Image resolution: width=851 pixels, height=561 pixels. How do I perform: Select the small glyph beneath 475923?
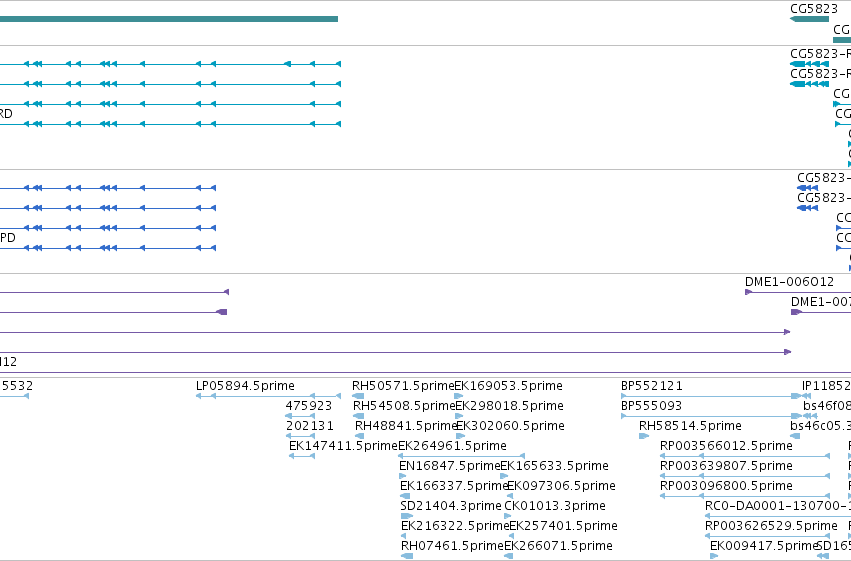point(300,416)
